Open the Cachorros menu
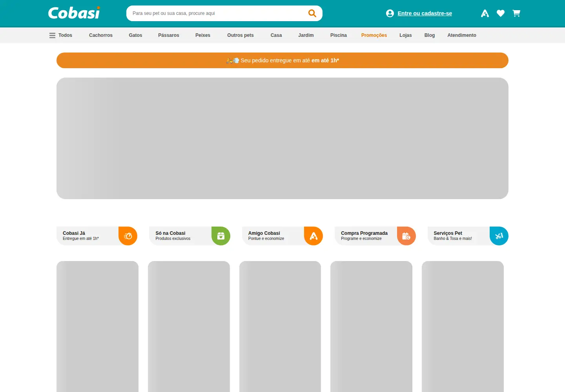 [101, 35]
